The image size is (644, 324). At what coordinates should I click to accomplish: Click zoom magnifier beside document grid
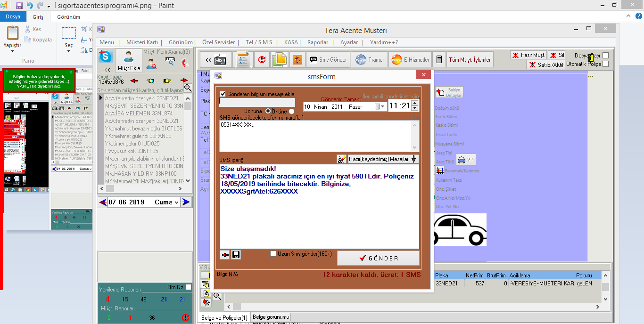pos(217,296)
